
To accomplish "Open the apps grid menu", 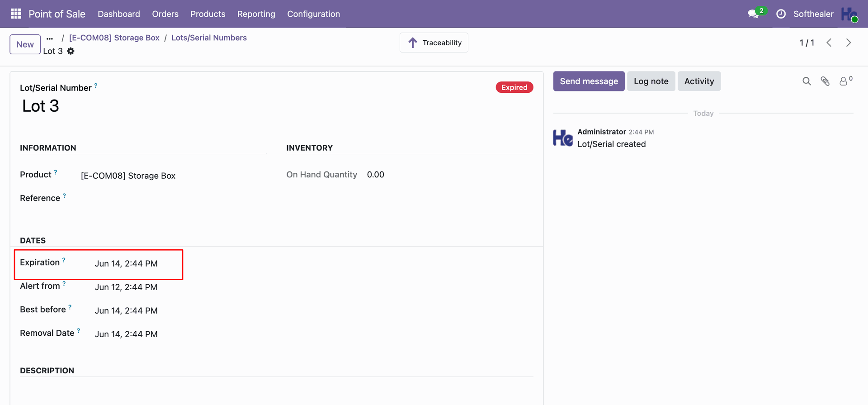I will (x=16, y=14).
